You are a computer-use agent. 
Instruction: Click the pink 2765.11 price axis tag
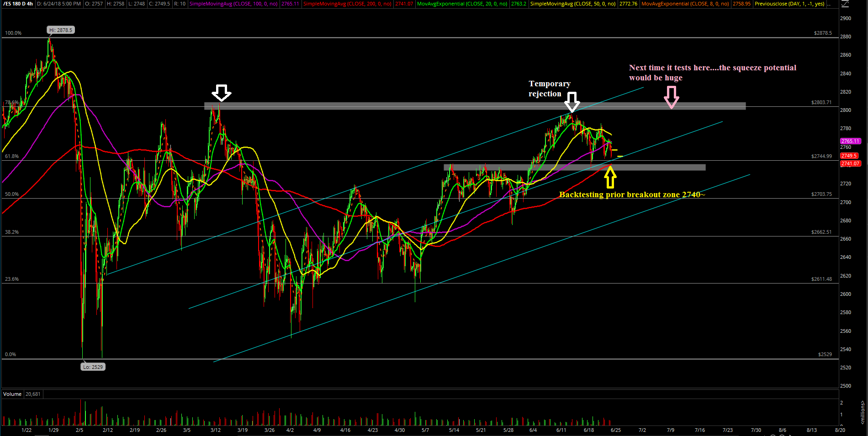click(x=850, y=141)
